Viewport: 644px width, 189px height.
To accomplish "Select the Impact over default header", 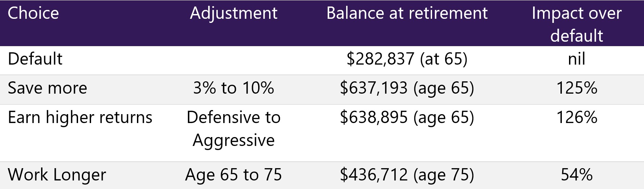I will (x=577, y=24).
